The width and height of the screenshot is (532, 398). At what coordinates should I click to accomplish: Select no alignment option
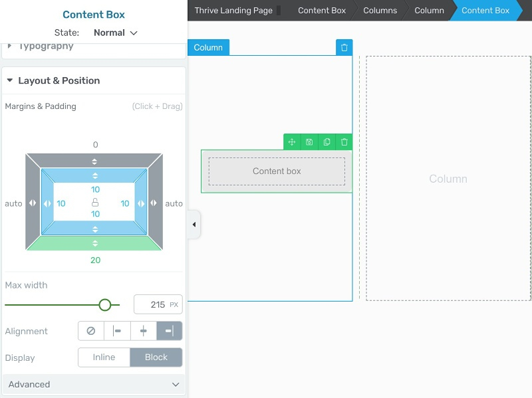(91, 331)
